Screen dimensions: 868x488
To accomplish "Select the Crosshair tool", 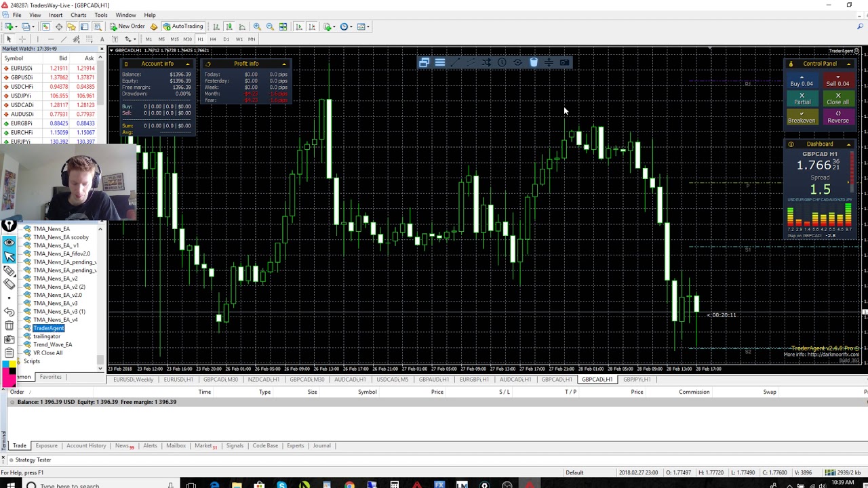I will pos(22,39).
